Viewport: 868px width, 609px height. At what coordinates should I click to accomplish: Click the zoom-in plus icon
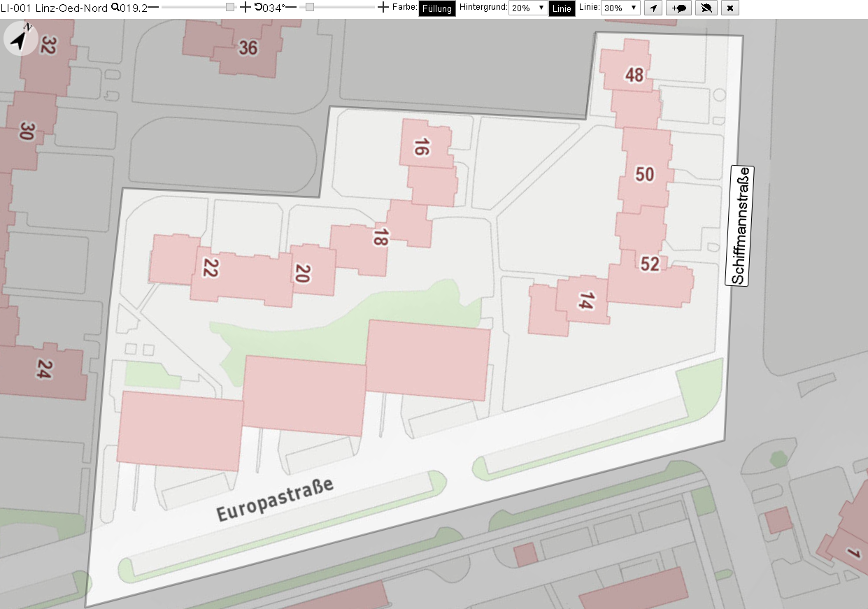[x=245, y=8]
